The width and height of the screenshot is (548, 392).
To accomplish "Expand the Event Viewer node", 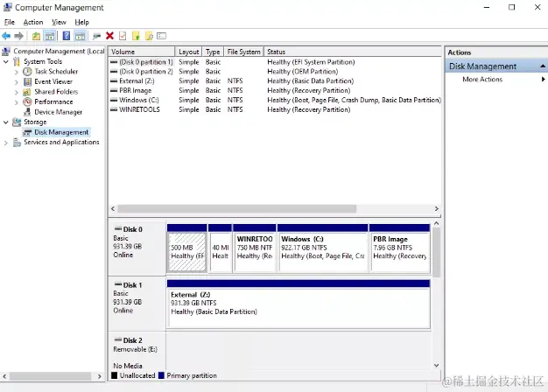I will pos(17,82).
